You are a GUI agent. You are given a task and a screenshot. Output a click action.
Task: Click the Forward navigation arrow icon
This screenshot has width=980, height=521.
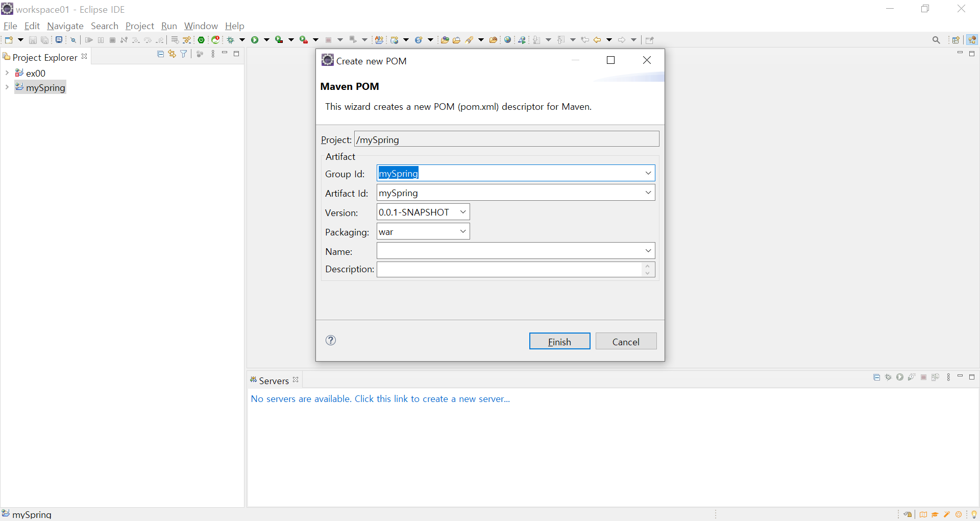click(x=622, y=40)
